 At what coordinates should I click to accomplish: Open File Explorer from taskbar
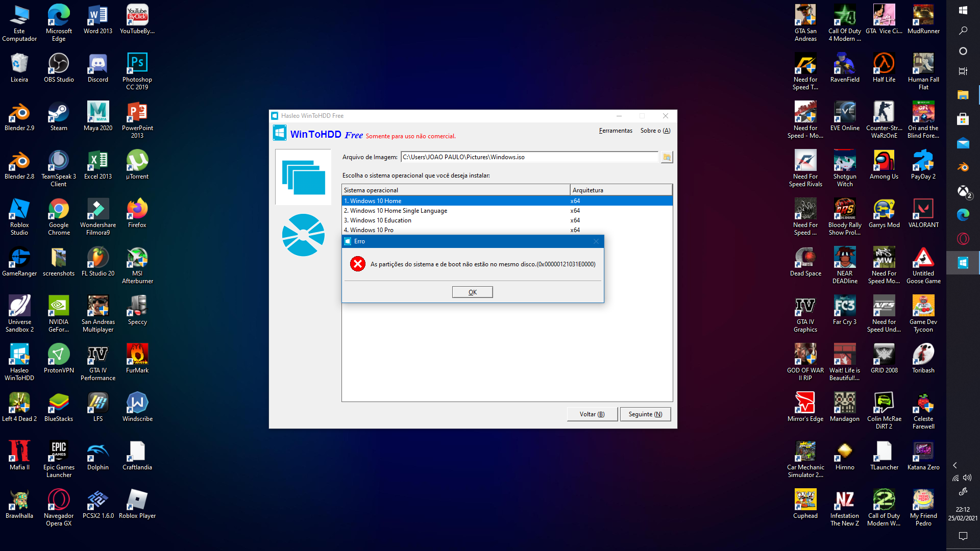[x=963, y=95]
